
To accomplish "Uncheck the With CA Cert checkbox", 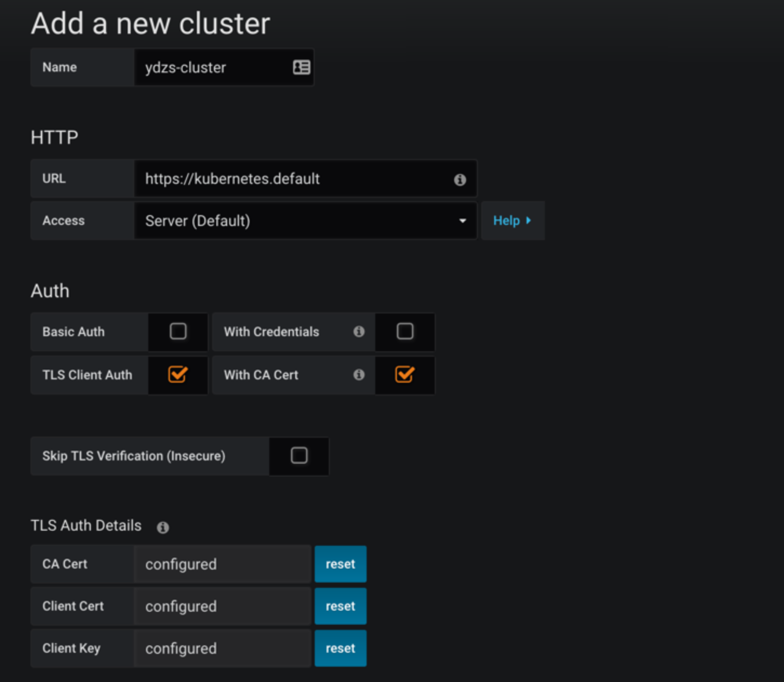I will pyautogui.click(x=405, y=374).
